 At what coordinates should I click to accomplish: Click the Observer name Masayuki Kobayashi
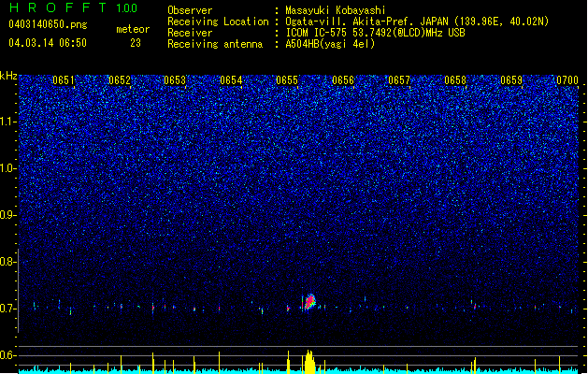click(x=336, y=10)
